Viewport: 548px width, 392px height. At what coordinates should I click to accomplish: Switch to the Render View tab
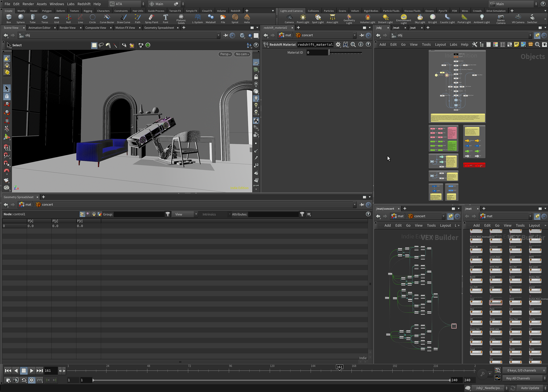tap(67, 28)
